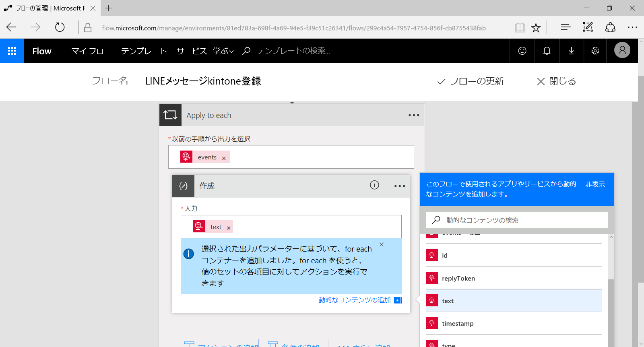644x347 pixels.
Task: Open Flow settings gear
Action: click(x=595, y=51)
